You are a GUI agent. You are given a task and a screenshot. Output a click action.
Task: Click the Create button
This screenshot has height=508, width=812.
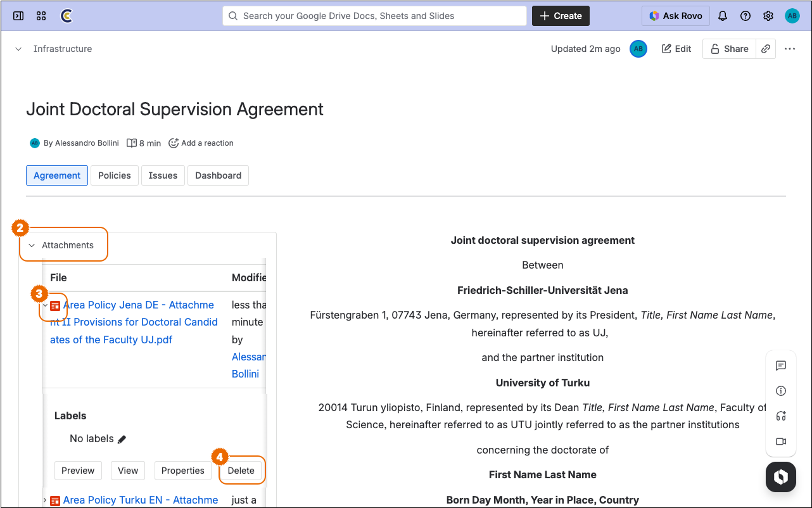click(561, 16)
